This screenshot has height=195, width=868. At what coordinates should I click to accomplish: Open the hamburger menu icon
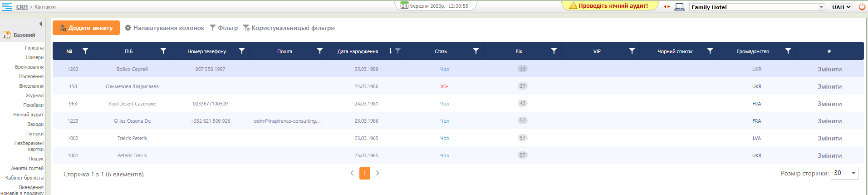coord(7,7)
